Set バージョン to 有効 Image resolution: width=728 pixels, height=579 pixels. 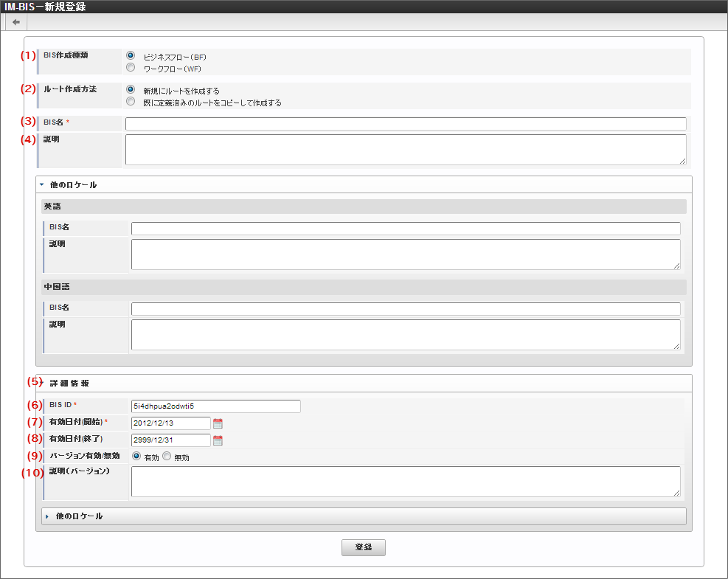(136, 456)
